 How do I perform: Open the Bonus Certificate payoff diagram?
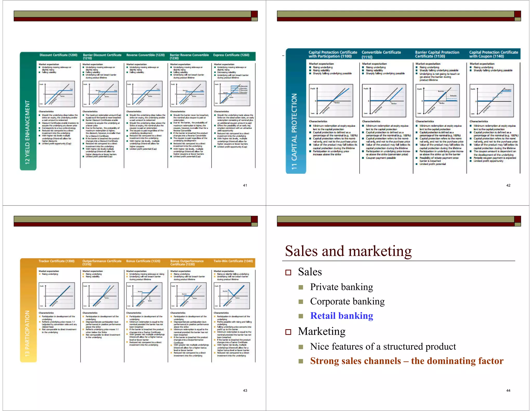[x=144, y=296]
